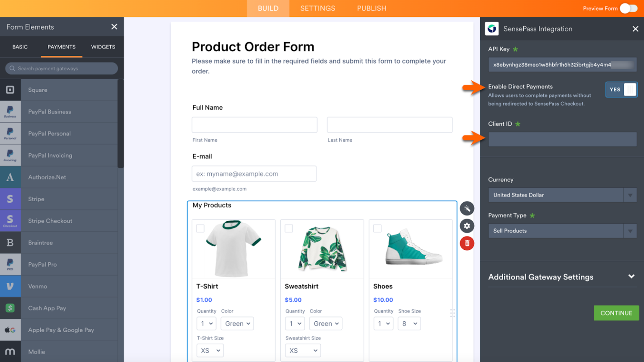Disable the Enable Direct Payments toggle
The image size is (644, 362).
click(621, 89)
